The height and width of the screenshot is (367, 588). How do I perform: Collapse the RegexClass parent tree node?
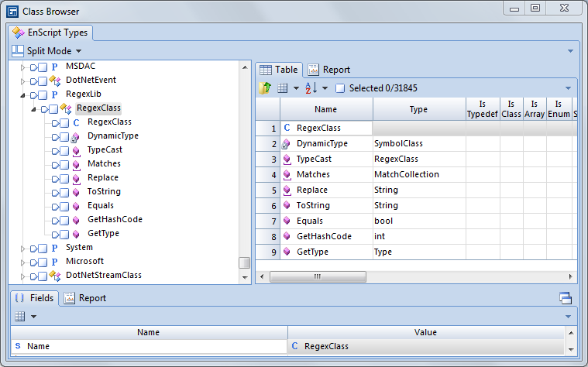point(33,109)
